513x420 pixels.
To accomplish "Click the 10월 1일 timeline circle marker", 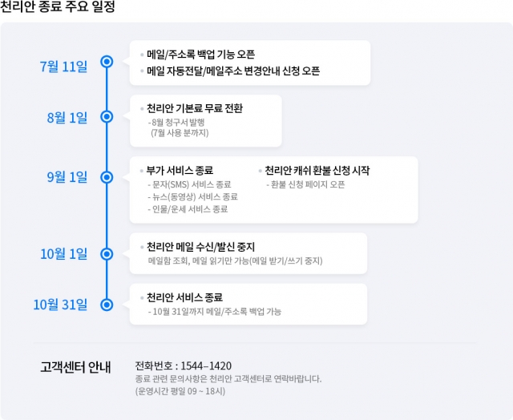I will click(107, 254).
